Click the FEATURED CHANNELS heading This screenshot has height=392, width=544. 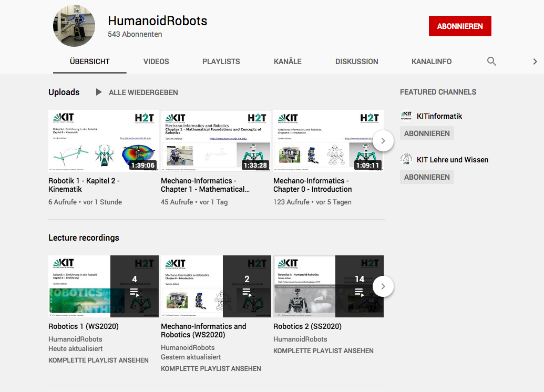[438, 92]
